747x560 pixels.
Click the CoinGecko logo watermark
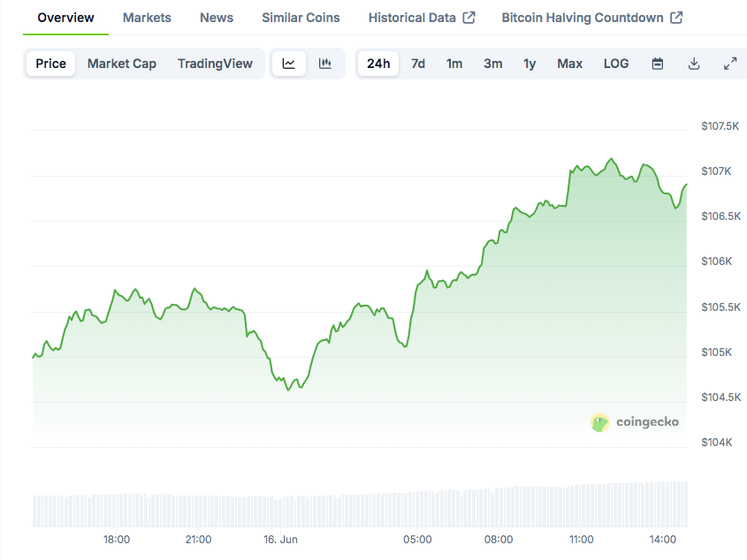tap(635, 422)
